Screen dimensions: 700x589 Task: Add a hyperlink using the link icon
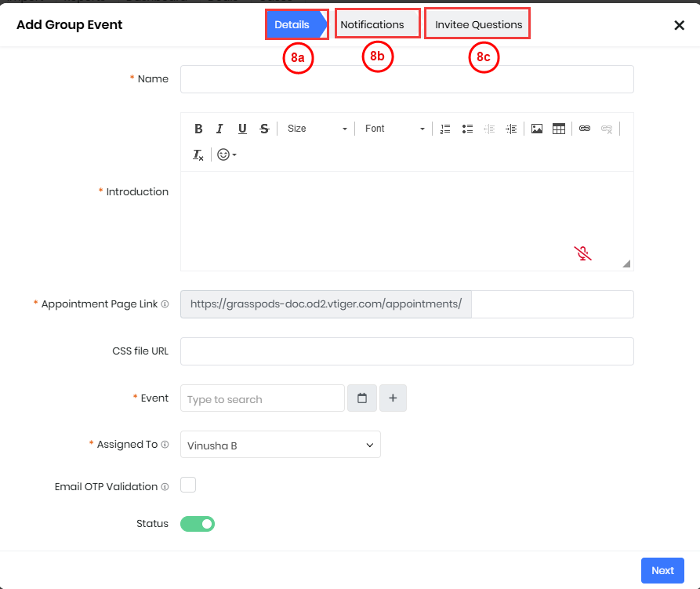[x=585, y=129]
